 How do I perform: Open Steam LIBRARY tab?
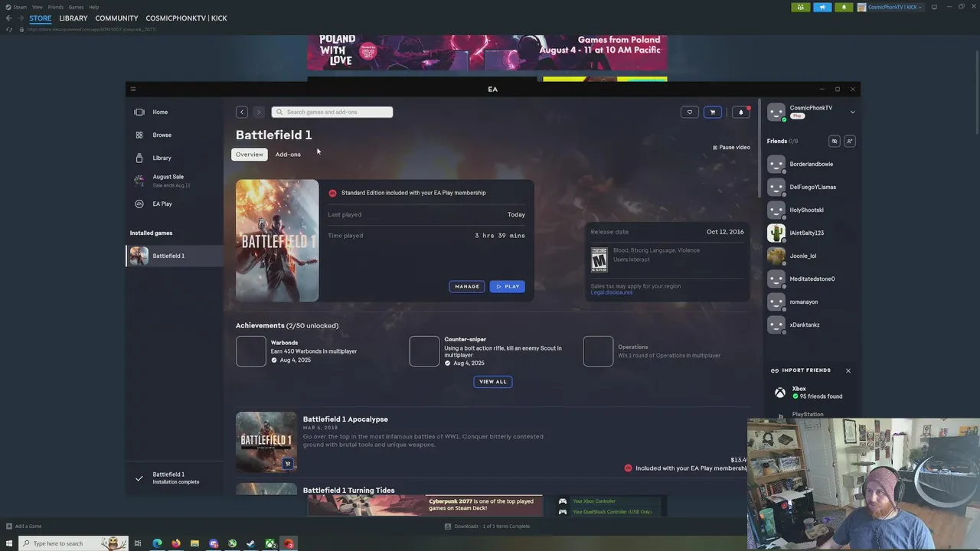[x=73, y=18]
